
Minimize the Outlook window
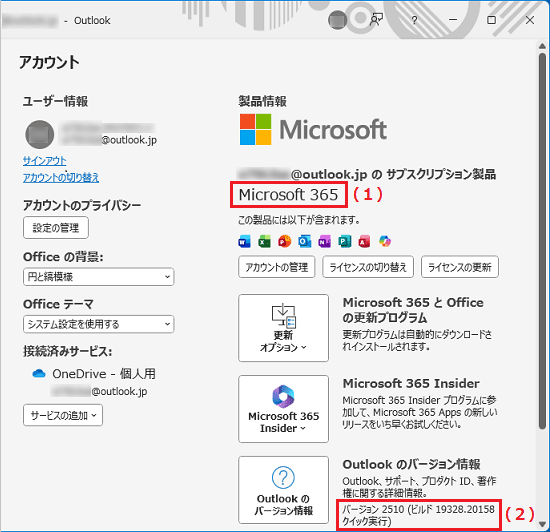[453, 20]
